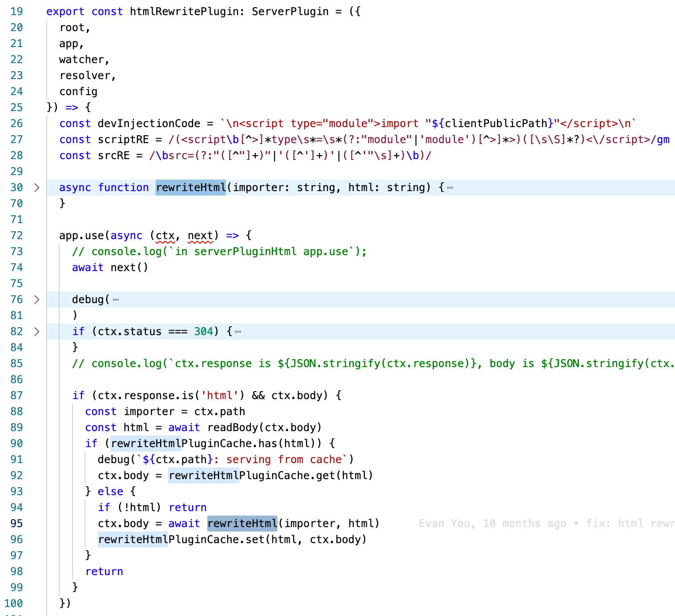Click the underlined ctx parameter on line 72
This screenshot has height=616, width=675.
(165, 236)
